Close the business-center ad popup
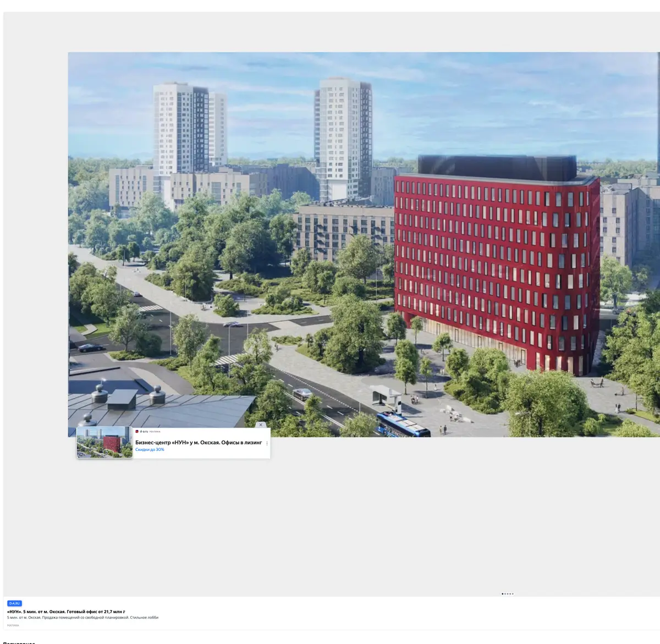 pos(261,425)
